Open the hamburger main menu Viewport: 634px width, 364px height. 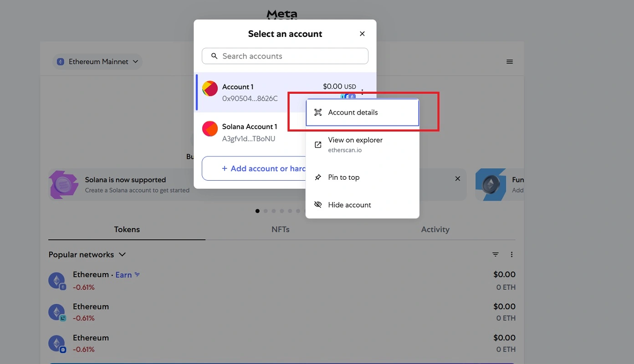pyautogui.click(x=510, y=61)
